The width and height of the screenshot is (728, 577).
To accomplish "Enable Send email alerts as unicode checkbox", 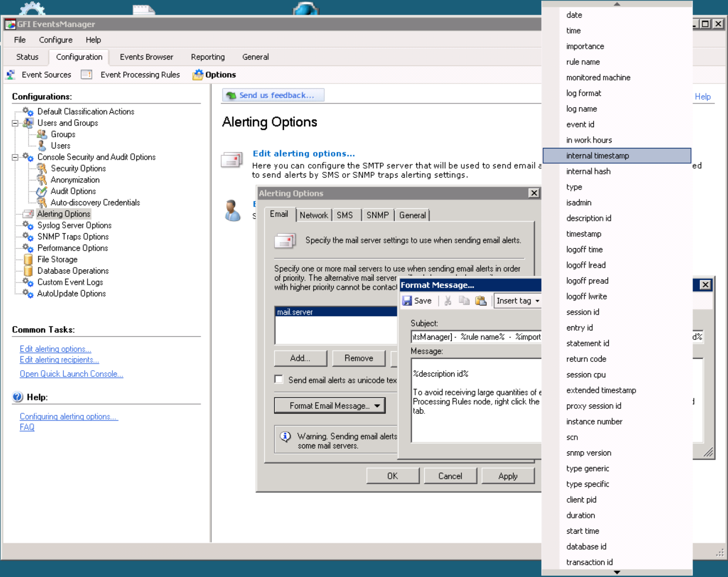I will (x=279, y=380).
